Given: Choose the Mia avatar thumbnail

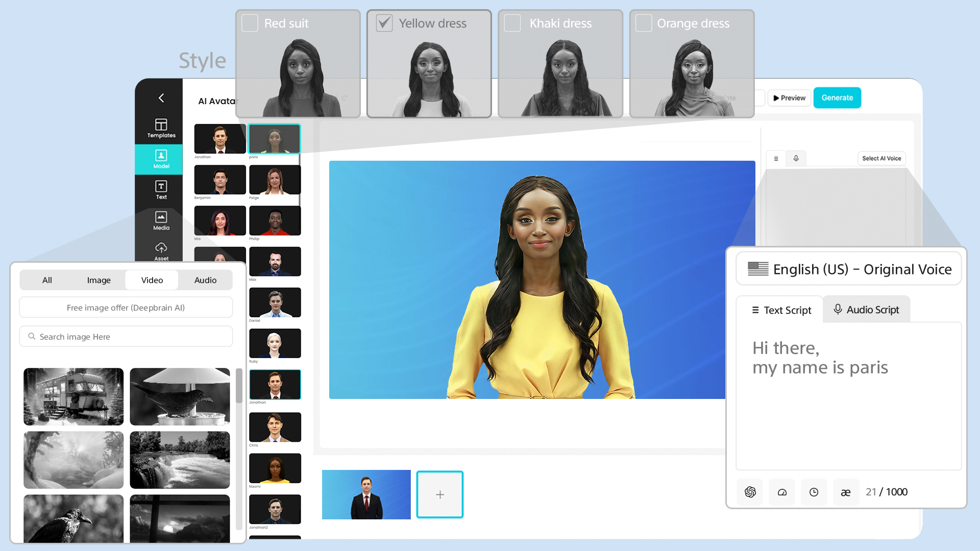Looking at the screenshot, I should [220, 220].
